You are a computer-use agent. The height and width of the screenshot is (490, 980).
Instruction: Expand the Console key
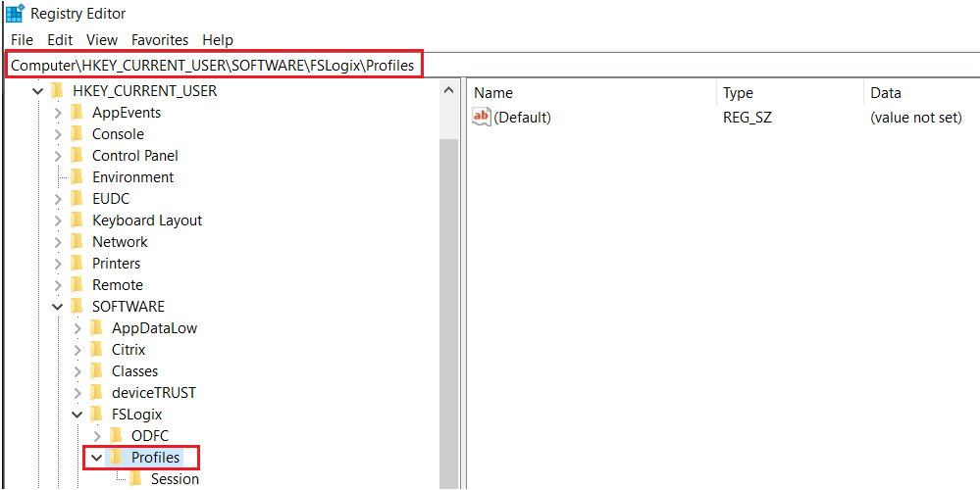[x=58, y=135]
